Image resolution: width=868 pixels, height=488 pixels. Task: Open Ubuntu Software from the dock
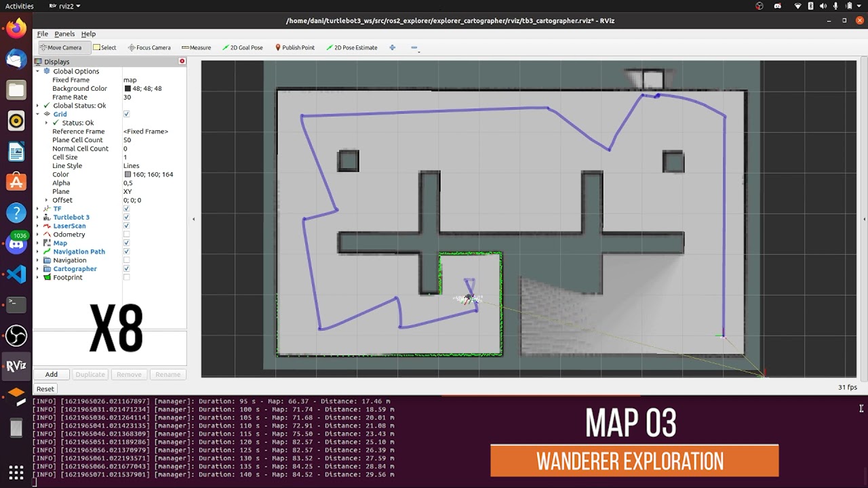click(x=16, y=182)
